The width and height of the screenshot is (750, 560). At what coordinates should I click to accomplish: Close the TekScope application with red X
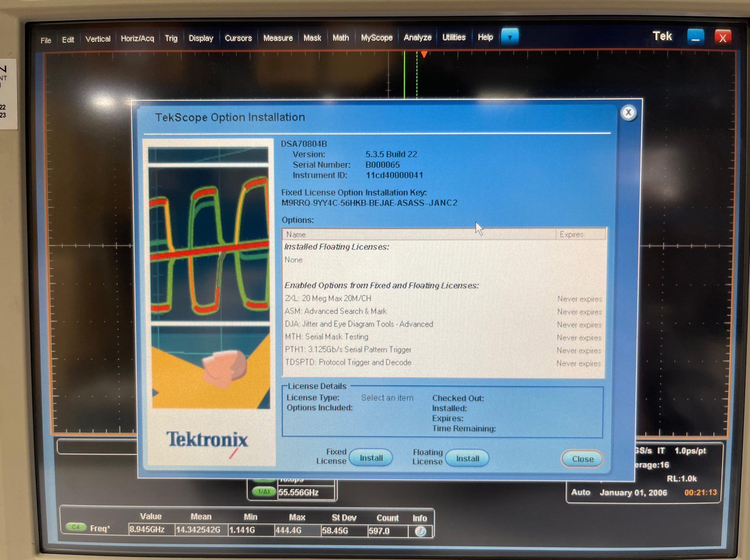722,37
